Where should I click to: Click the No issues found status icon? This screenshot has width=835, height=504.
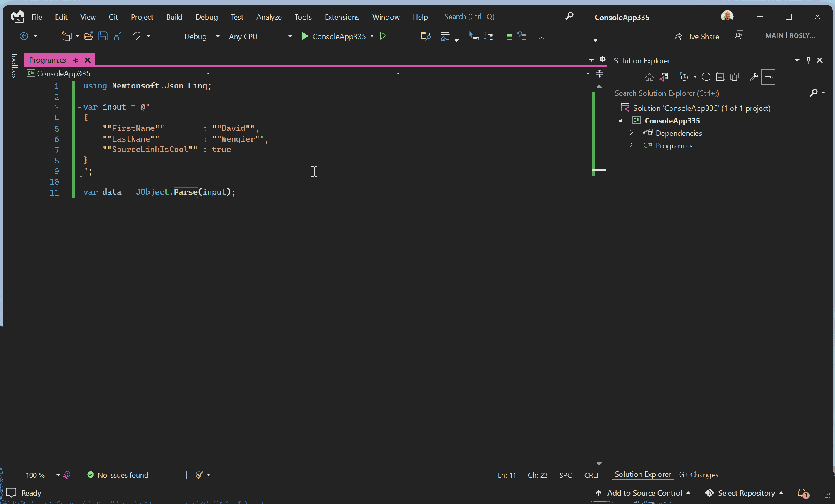point(90,474)
